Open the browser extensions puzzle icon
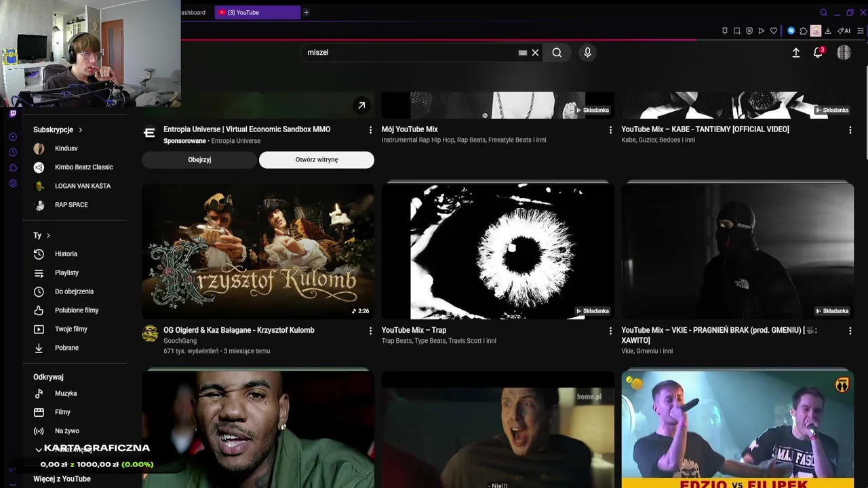 point(804,30)
